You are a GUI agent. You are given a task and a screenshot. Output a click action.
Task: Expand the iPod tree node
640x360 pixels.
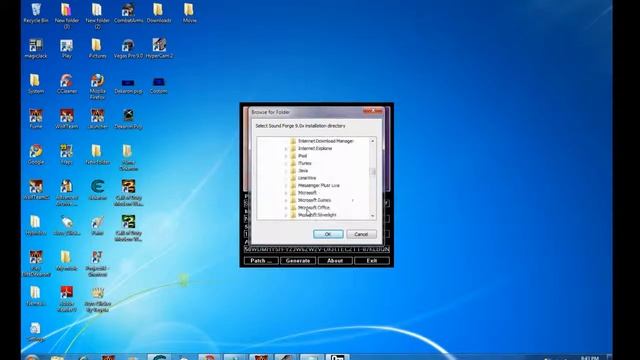coord(286,156)
